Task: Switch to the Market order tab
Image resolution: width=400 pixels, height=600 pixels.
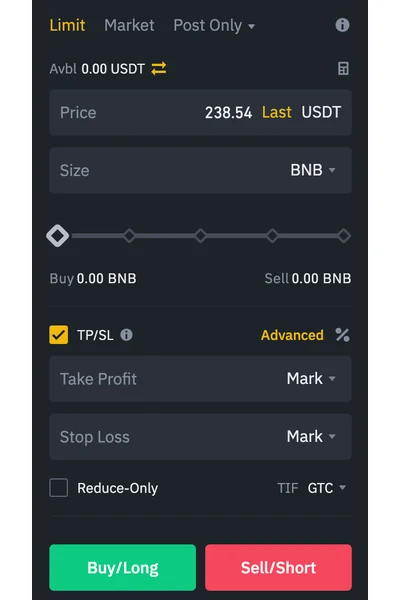Action: click(129, 26)
